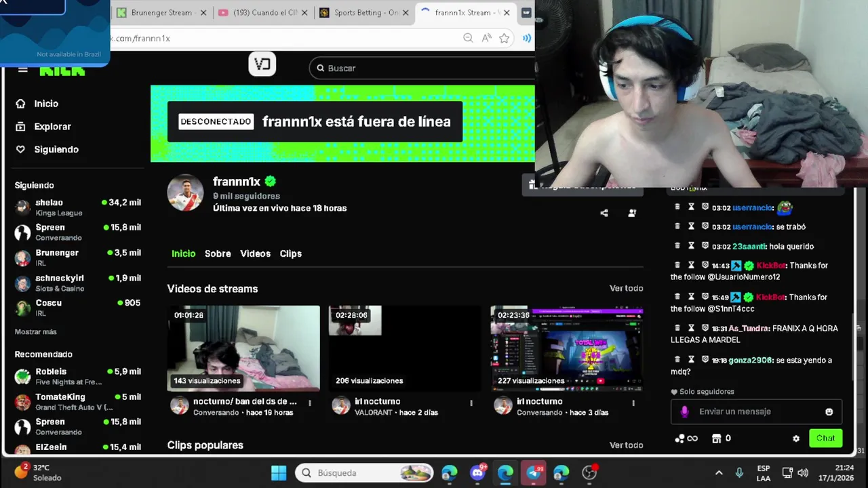Open options menu for 3-day-old irl nocturno video
This screenshot has height=488, width=868.
(633, 403)
